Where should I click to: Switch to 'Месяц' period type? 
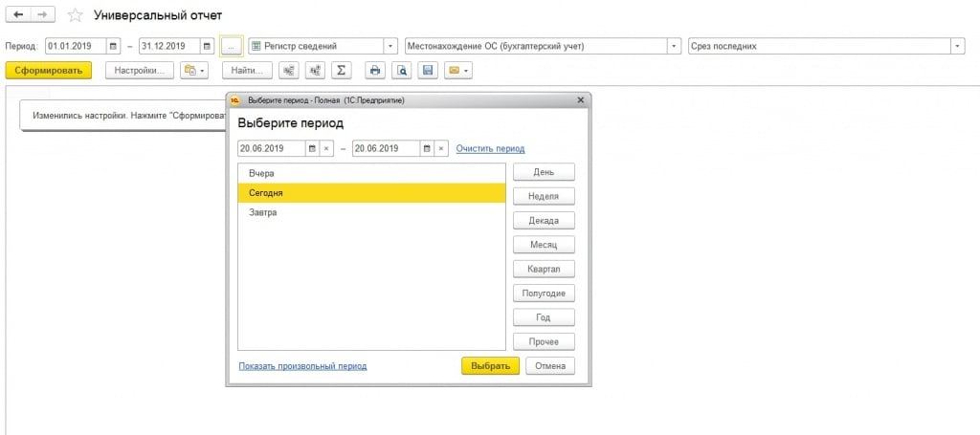click(544, 245)
